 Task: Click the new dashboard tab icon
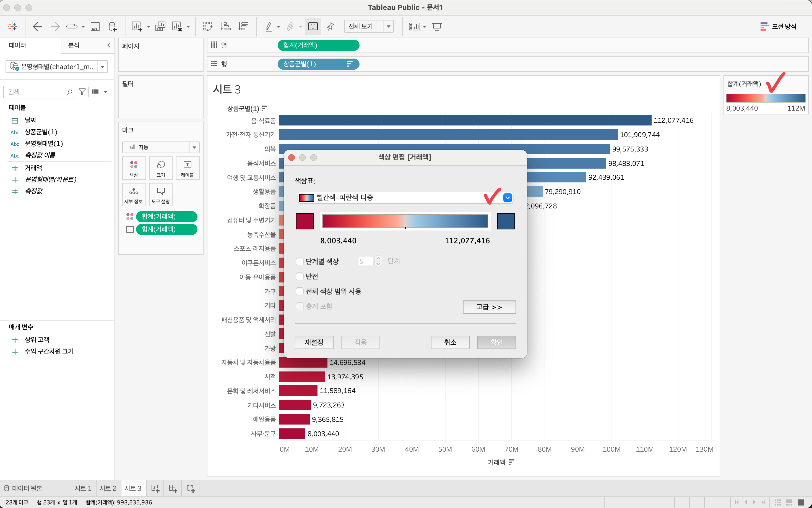coord(173,488)
